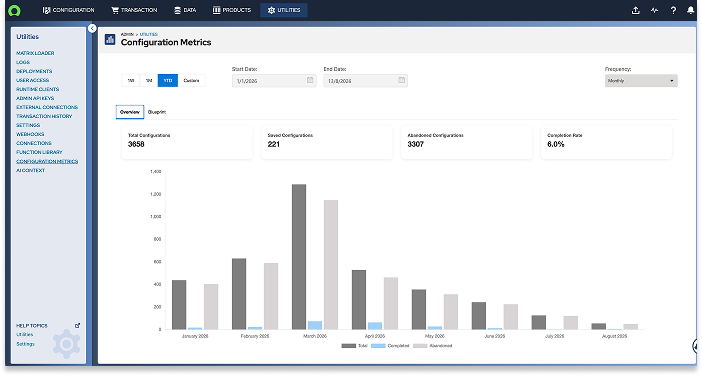
Task: Click the Total Configurations value 3658
Action: (x=136, y=144)
